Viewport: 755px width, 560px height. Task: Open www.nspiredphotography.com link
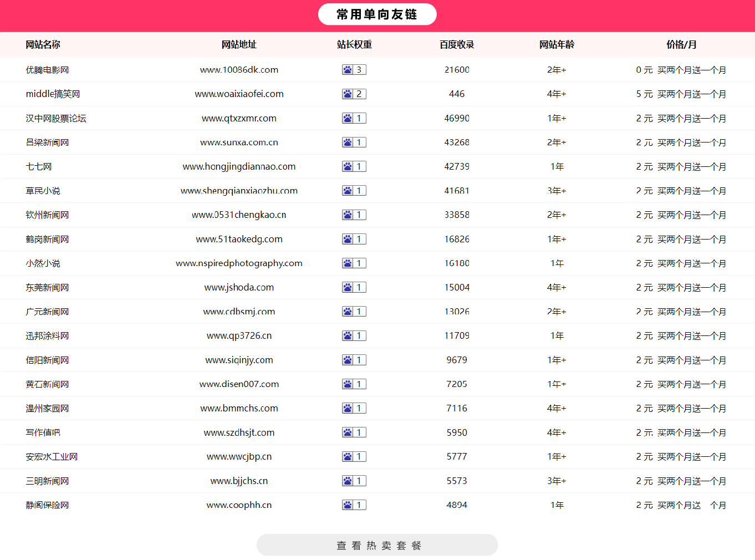point(239,263)
